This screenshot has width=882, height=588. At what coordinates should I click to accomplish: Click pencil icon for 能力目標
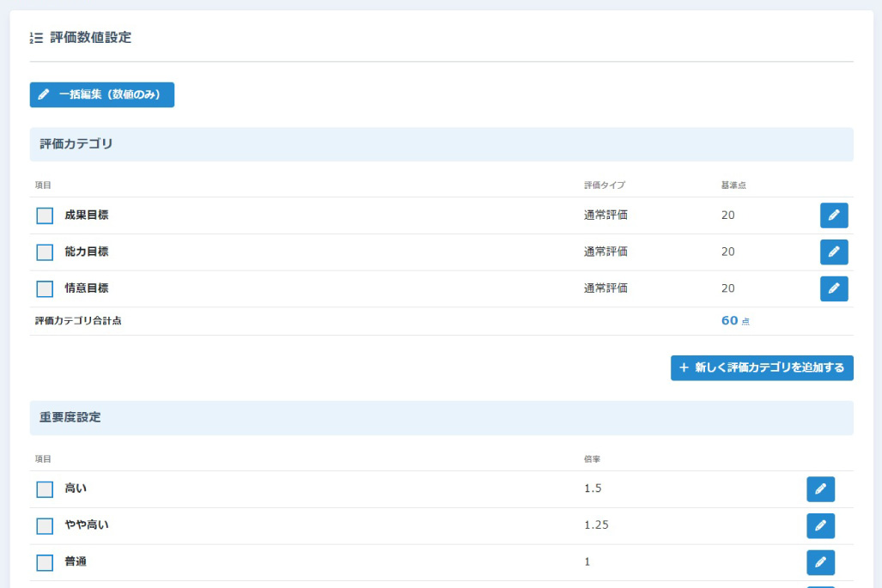point(833,252)
